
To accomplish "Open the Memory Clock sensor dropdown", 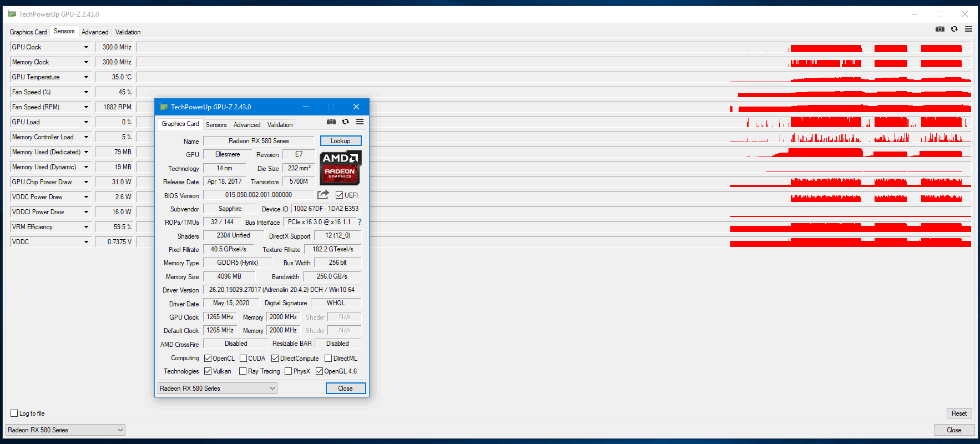I will [x=86, y=62].
